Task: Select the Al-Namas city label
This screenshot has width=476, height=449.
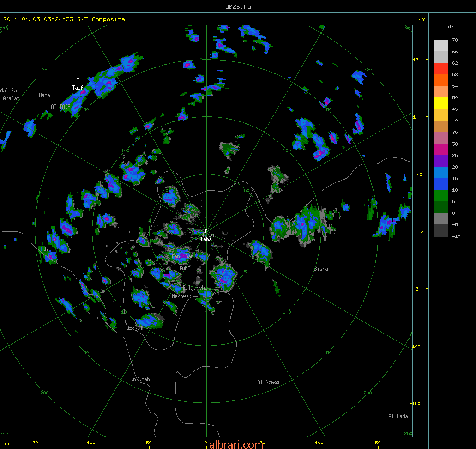Action: (268, 382)
